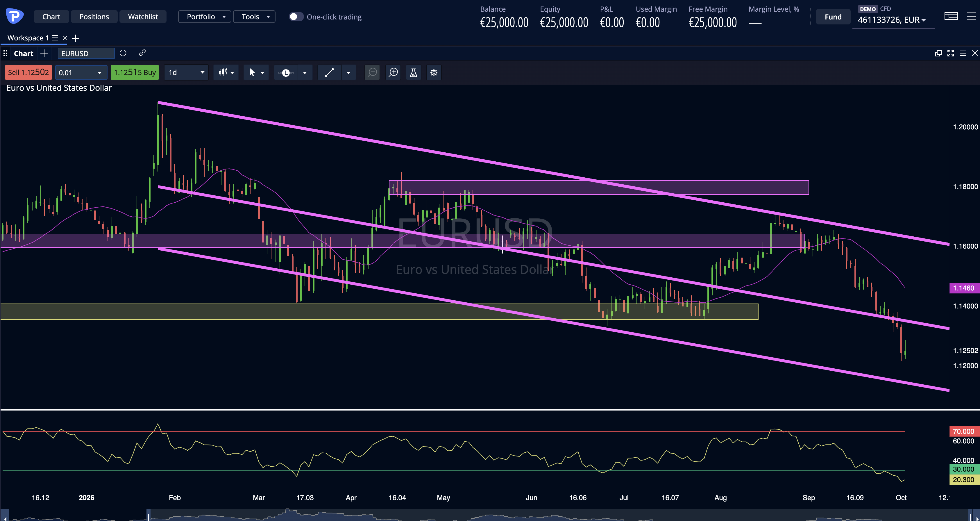The height and width of the screenshot is (521, 980).
Task: Select the Chart panel tab
Action: click(24, 53)
